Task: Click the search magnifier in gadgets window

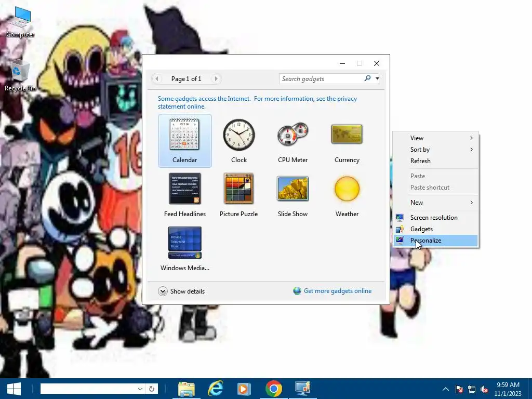Action: (x=367, y=78)
